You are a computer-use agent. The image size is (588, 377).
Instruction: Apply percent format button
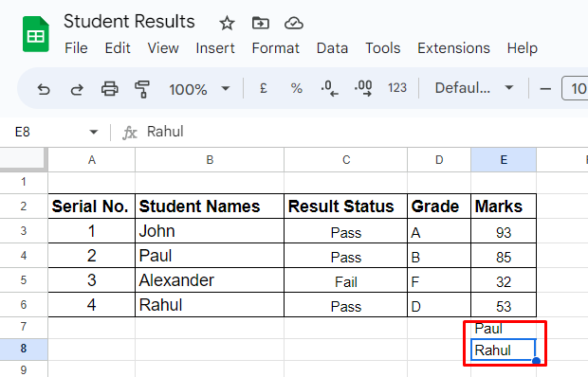click(296, 88)
